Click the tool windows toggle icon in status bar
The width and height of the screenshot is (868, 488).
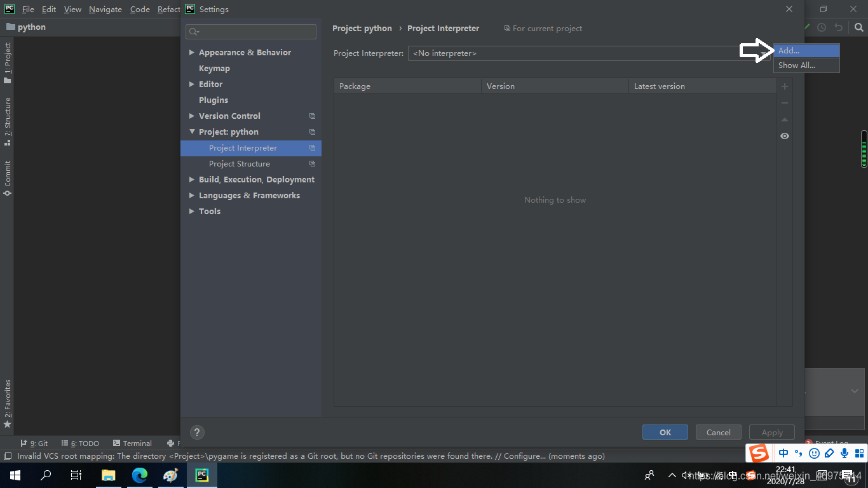click(x=7, y=456)
